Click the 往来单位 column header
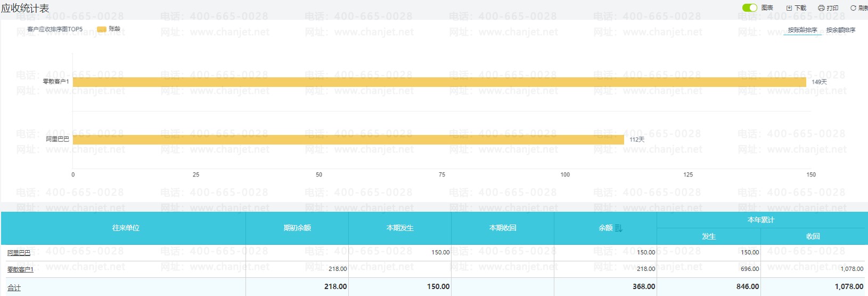 [126, 228]
